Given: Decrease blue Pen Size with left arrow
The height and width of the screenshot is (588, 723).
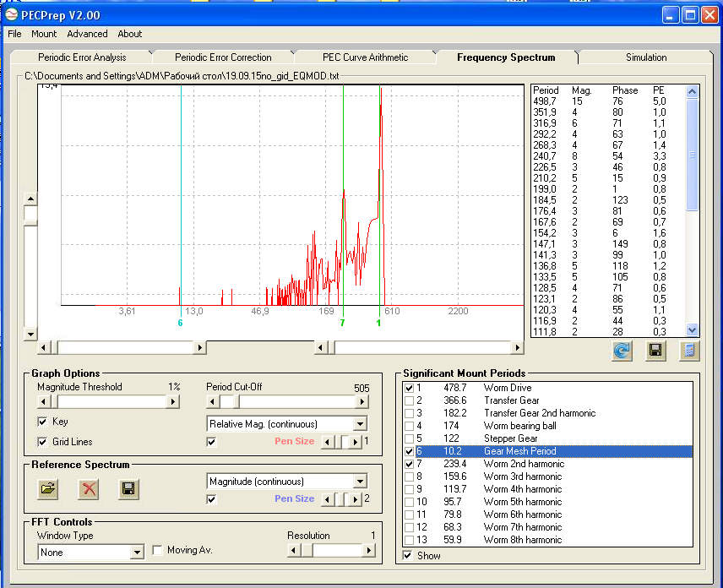Looking at the screenshot, I should click(x=328, y=499).
